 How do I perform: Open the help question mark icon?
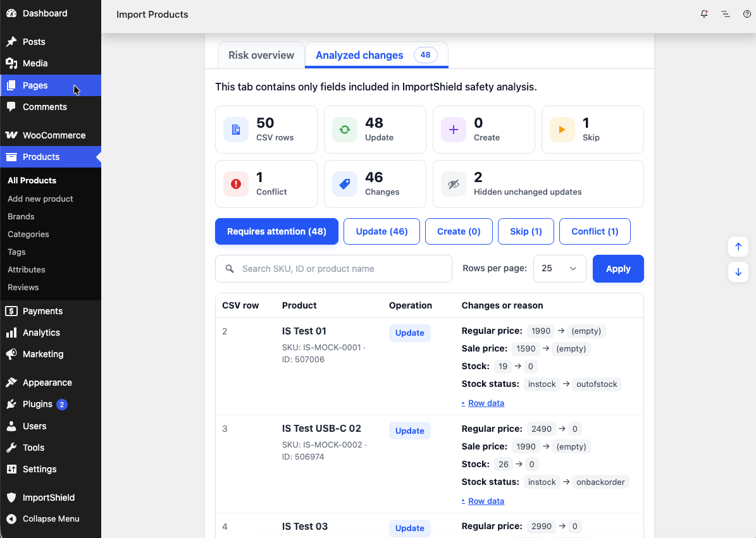[747, 14]
